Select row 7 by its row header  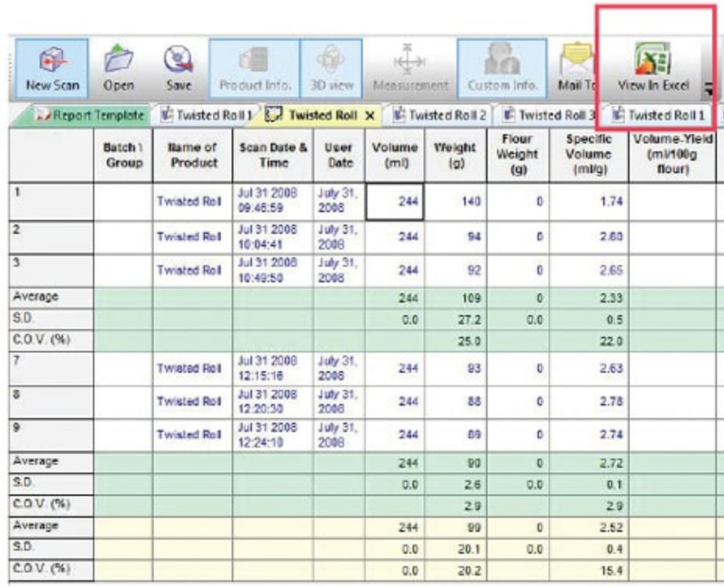[x=50, y=368]
